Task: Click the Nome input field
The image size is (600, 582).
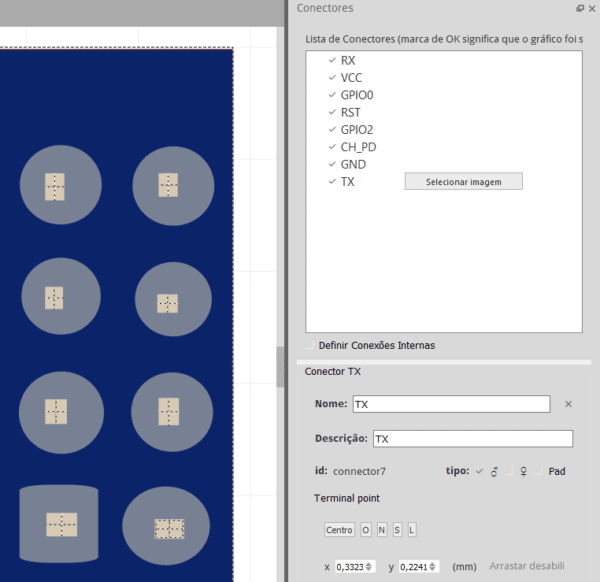Action: point(451,404)
